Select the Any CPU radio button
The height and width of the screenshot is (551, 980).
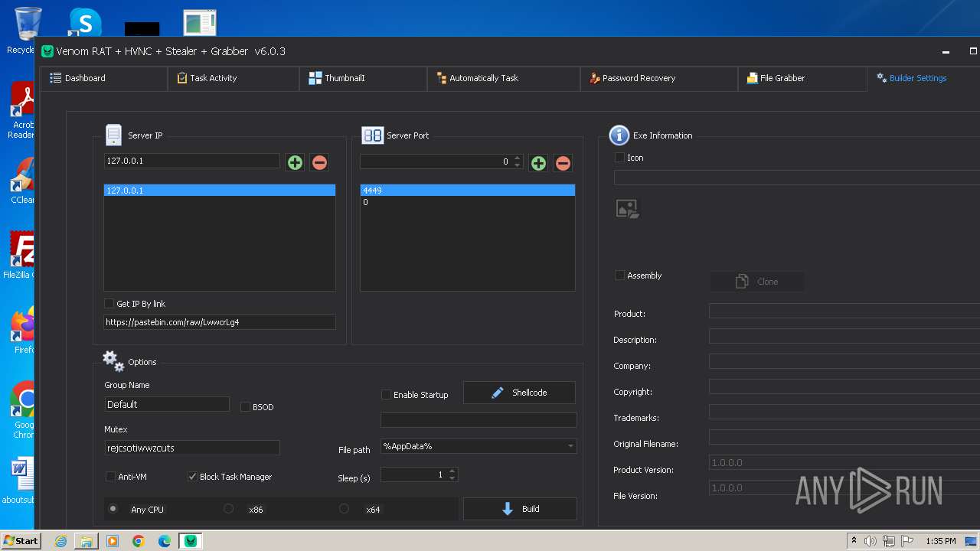point(113,509)
